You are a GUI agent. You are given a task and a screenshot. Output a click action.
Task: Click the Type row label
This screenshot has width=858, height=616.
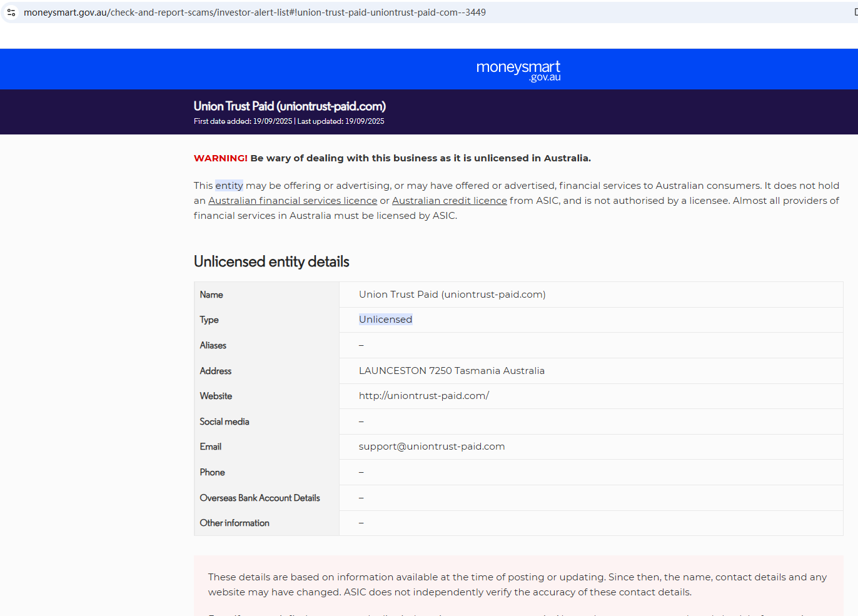(x=209, y=320)
